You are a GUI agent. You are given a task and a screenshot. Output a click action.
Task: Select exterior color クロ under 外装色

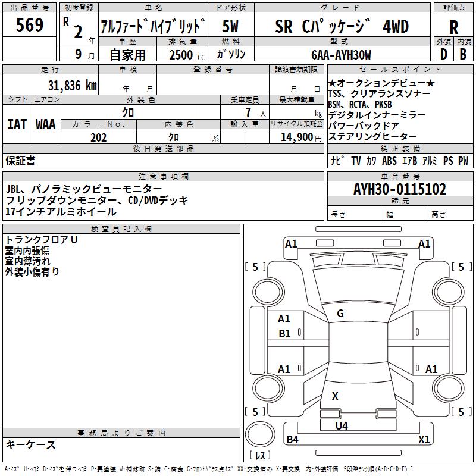128,112
